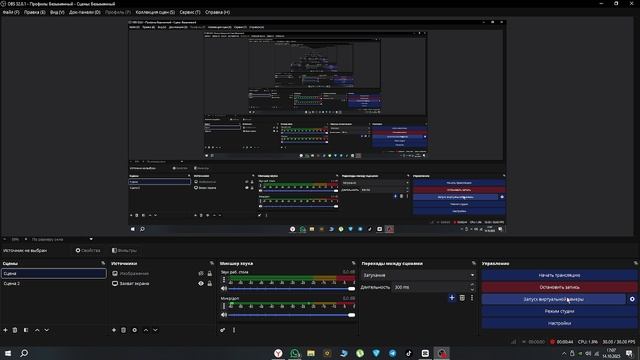Open source properties gear in the Sources panel
640x360 pixels.
pyautogui.click(x=135, y=330)
